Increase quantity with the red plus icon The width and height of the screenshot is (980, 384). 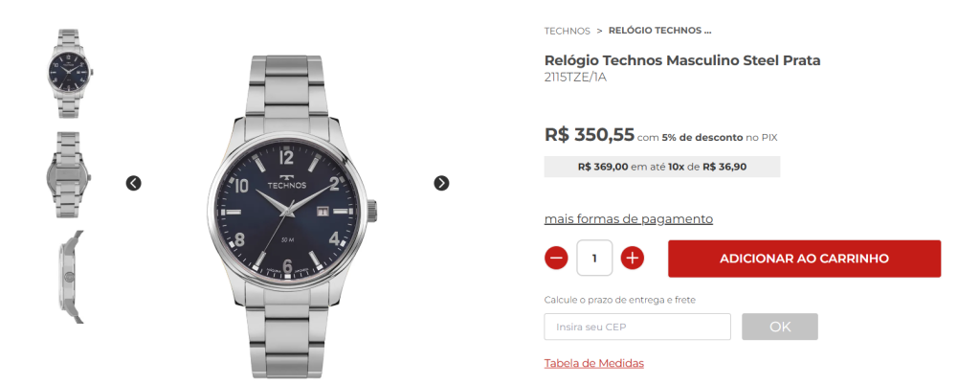(632, 258)
